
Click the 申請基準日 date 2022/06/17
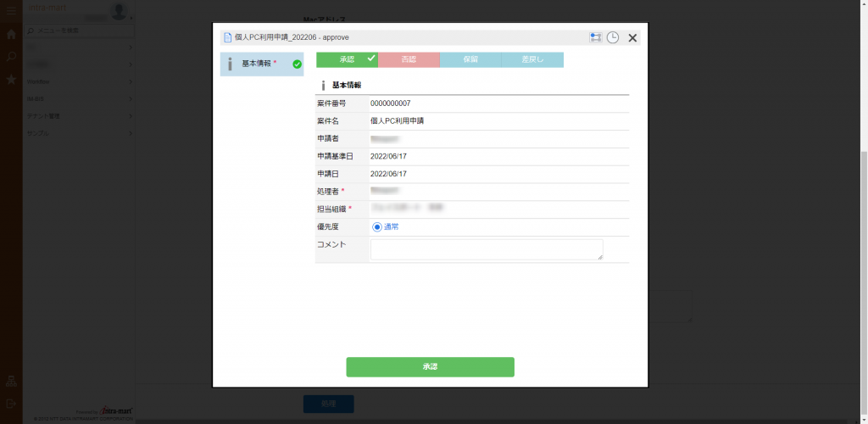(x=388, y=157)
